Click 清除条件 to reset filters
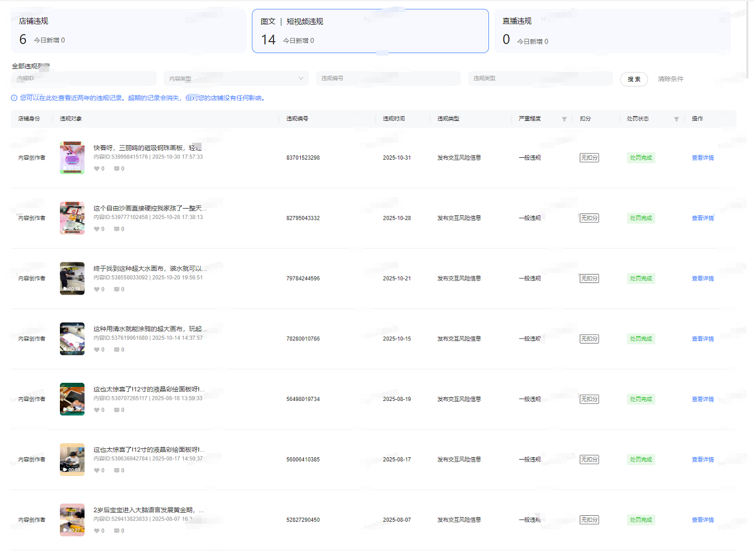This screenshot has width=754, height=560. (x=670, y=79)
